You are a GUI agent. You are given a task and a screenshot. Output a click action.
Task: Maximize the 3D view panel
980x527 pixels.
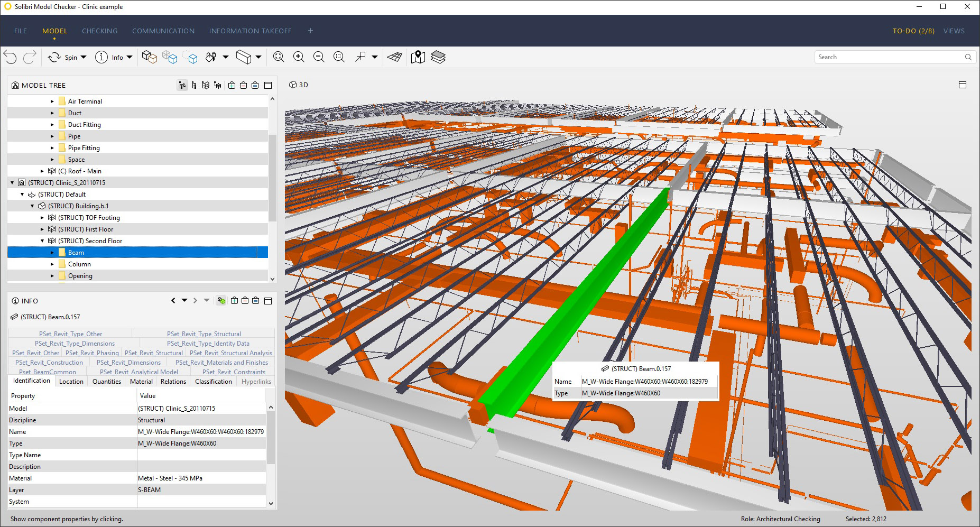[x=963, y=85]
